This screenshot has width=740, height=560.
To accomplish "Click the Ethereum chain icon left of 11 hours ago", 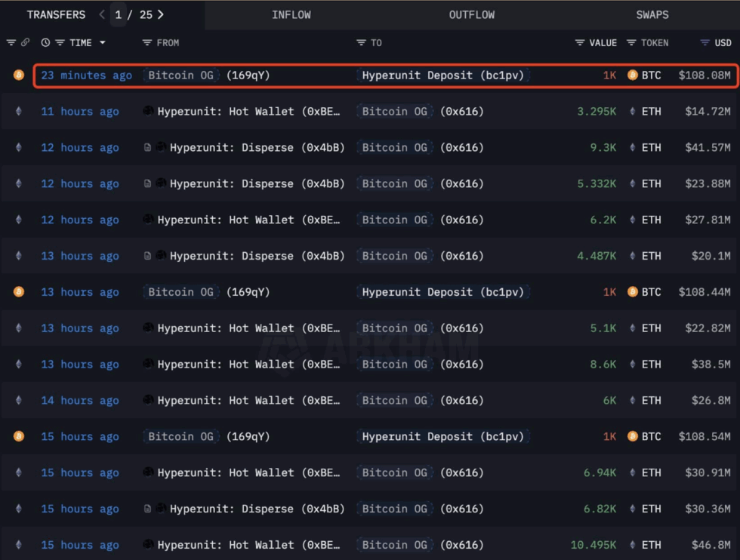I will (x=19, y=112).
